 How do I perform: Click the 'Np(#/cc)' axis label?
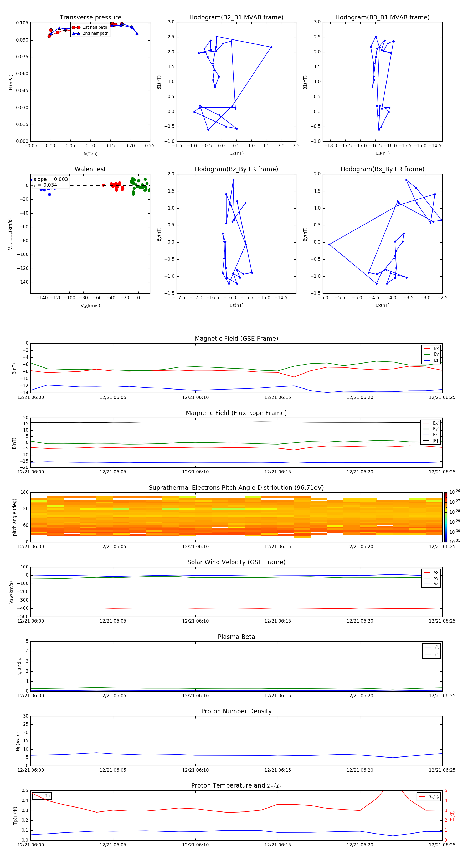(x=18, y=741)
